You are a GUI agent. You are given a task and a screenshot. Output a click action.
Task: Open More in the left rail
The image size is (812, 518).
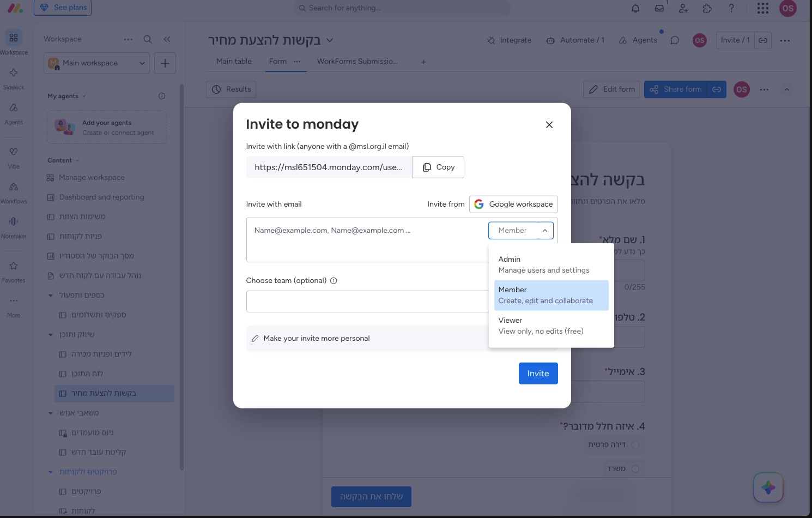(x=14, y=306)
